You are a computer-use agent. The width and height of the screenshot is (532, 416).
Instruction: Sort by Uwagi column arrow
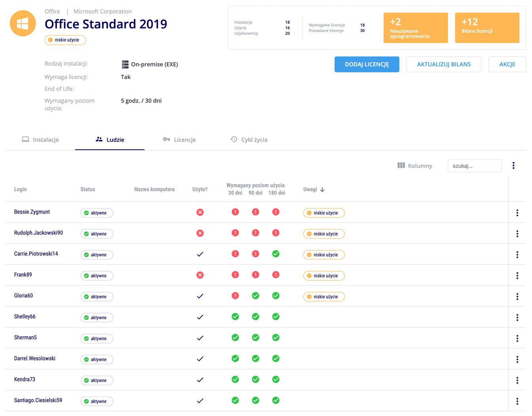(x=322, y=190)
